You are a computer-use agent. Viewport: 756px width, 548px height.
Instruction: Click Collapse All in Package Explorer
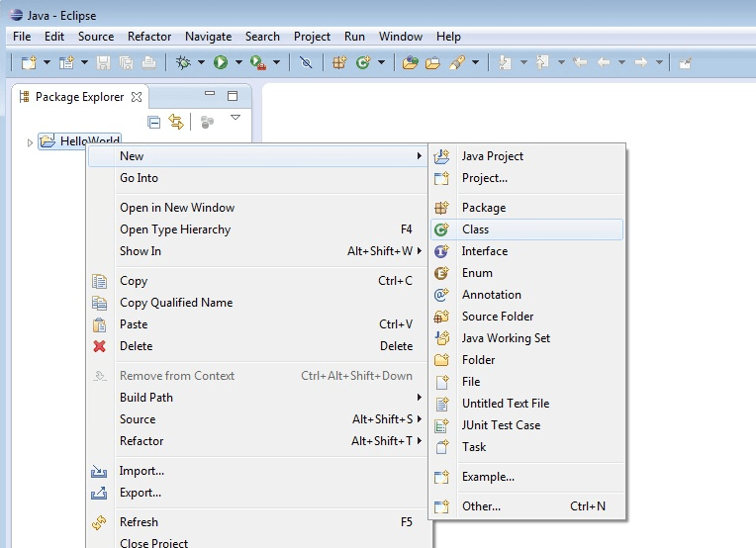click(154, 123)
